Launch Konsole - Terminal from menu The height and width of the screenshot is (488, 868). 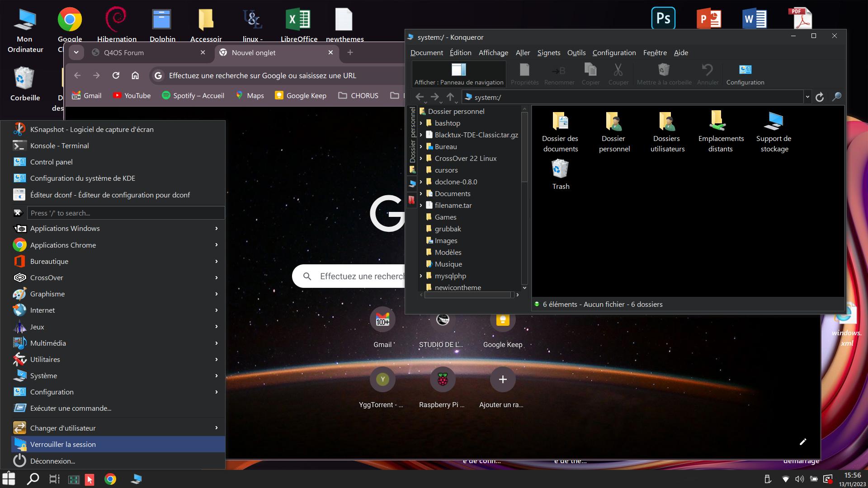coord(118,145)
